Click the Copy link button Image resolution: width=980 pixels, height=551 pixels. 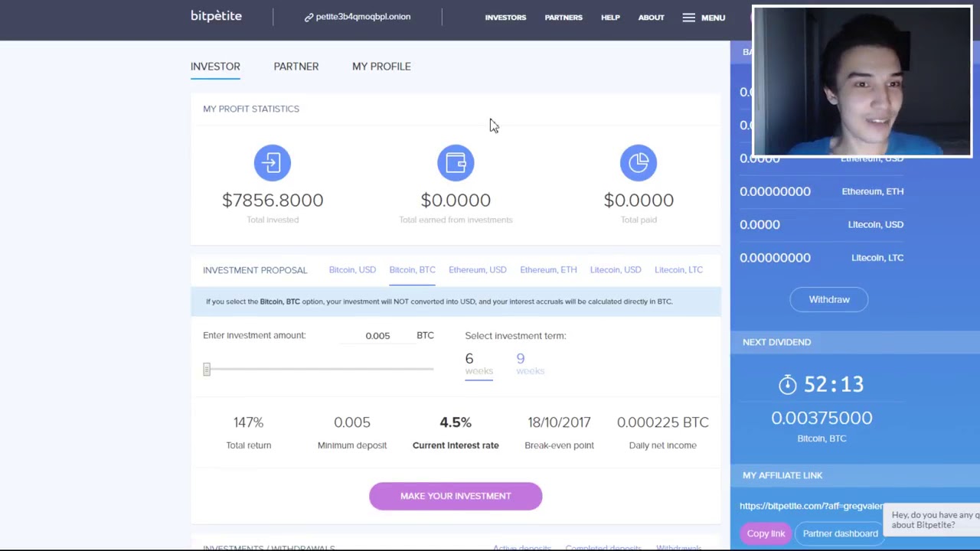tap(766, 533)
